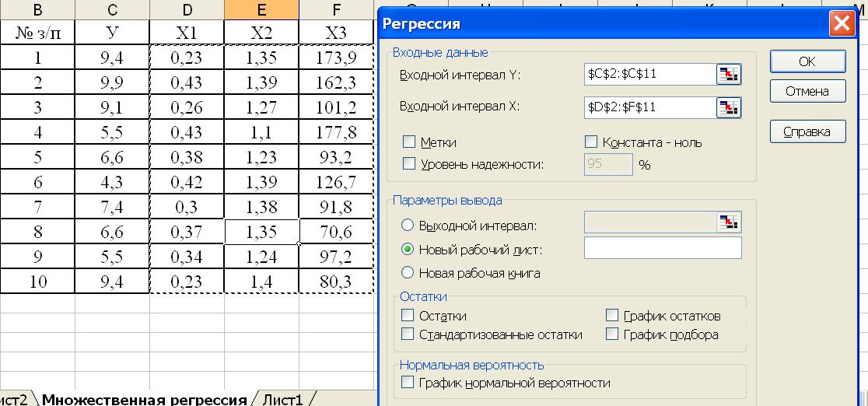Choose Новый рабочий лист radio option
This screenshot has height=406, width=868.
[x=408, y=249]
